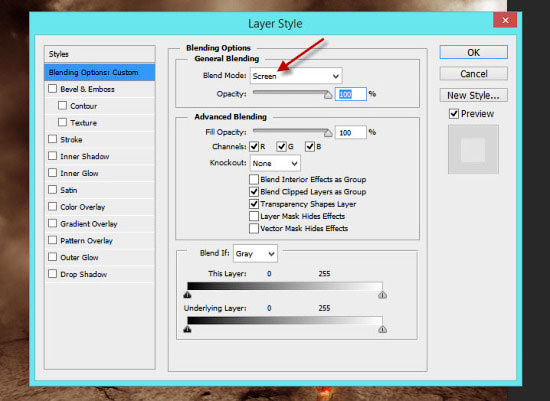Close the Layer Style dialog

point(505,20)
